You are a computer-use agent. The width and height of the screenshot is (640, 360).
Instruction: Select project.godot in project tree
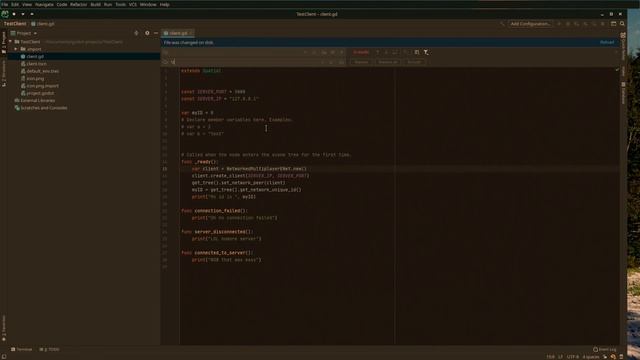pos(40,93)
